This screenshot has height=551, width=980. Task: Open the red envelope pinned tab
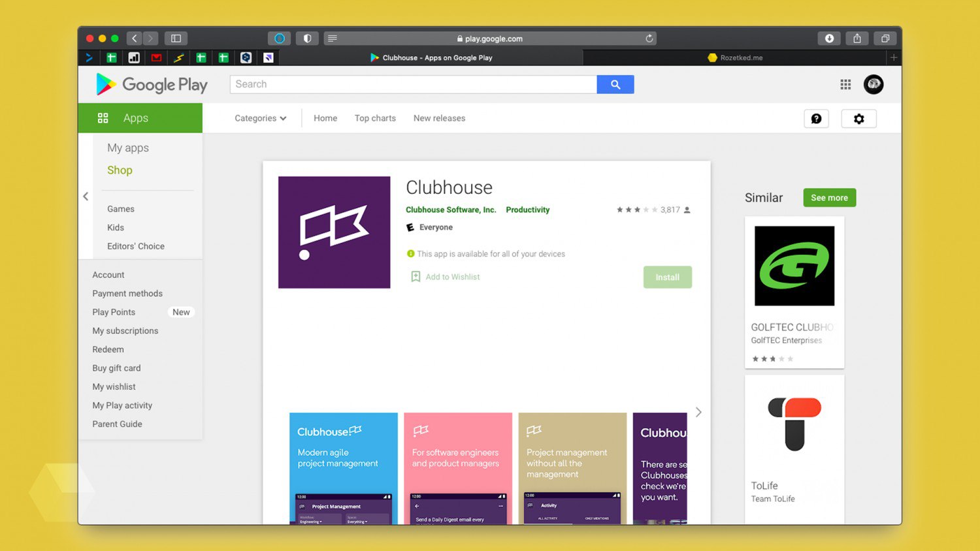click(x=156, y=57)
